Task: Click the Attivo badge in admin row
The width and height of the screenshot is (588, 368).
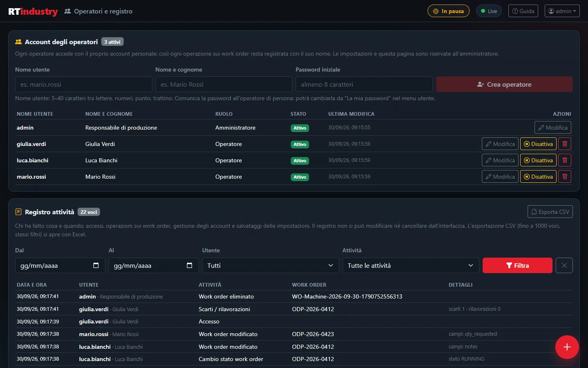Action: (300, 128)
